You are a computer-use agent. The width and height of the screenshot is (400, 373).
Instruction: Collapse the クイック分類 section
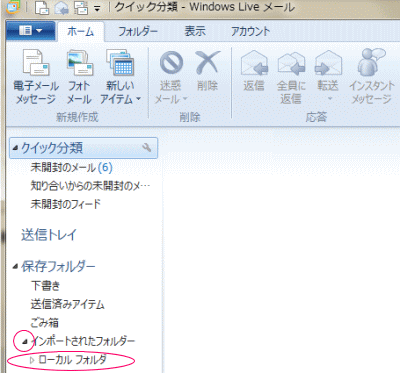pyautogui.click(x=15, y=148)
